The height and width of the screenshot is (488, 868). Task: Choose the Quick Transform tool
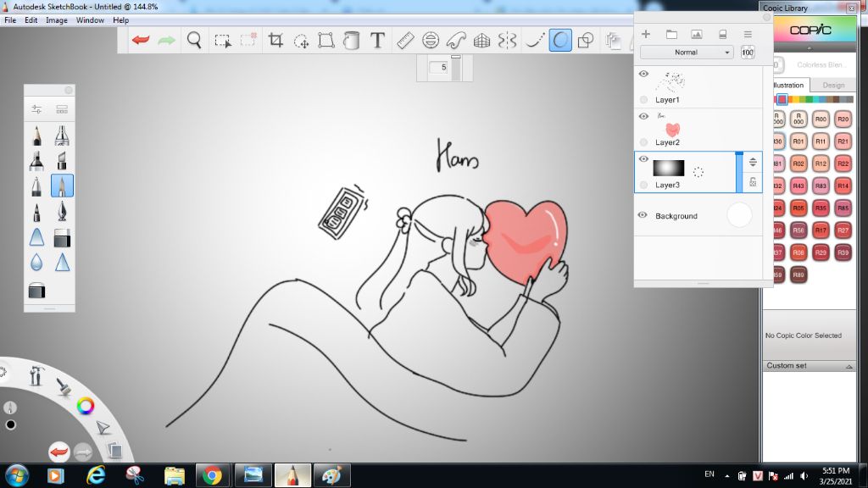pos(301,41)
